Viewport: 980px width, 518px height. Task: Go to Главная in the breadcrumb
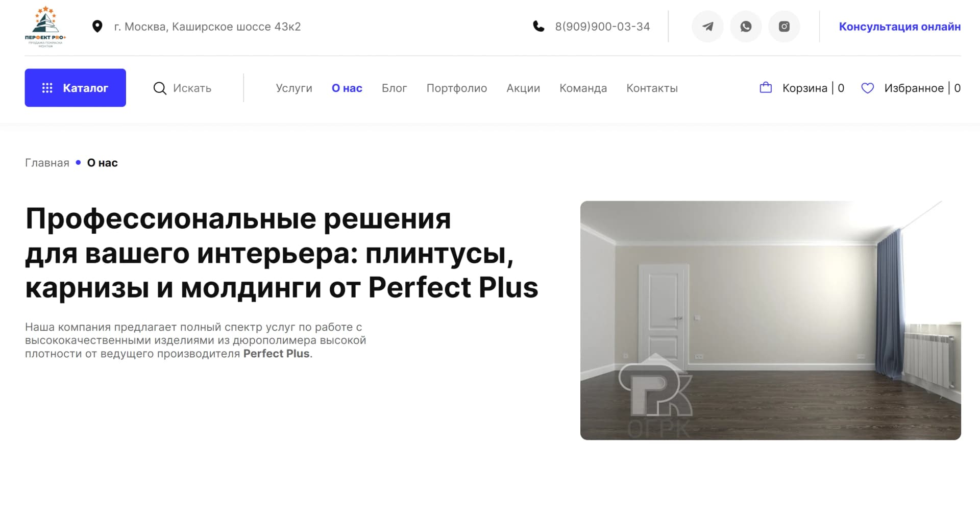(47, 163)
